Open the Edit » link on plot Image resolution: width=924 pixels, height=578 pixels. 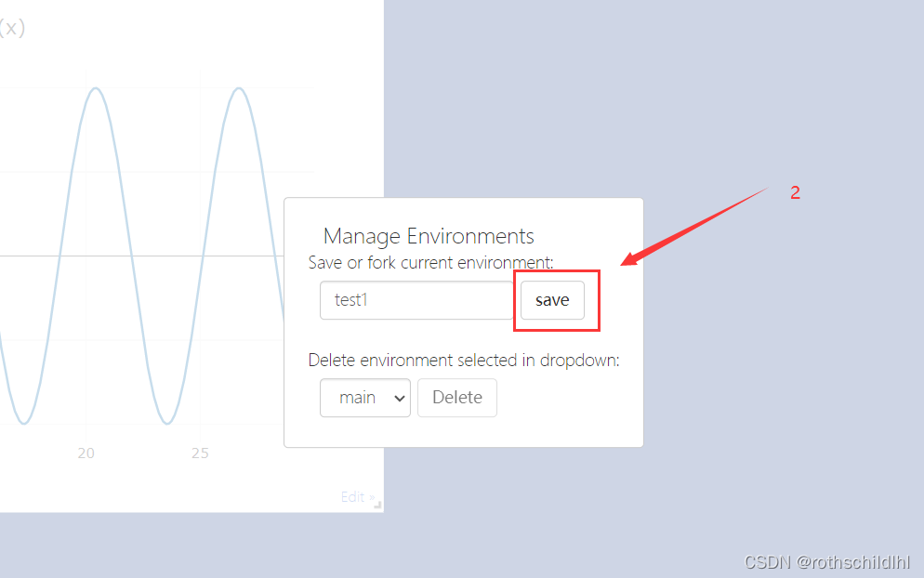[x=354, y=497]
